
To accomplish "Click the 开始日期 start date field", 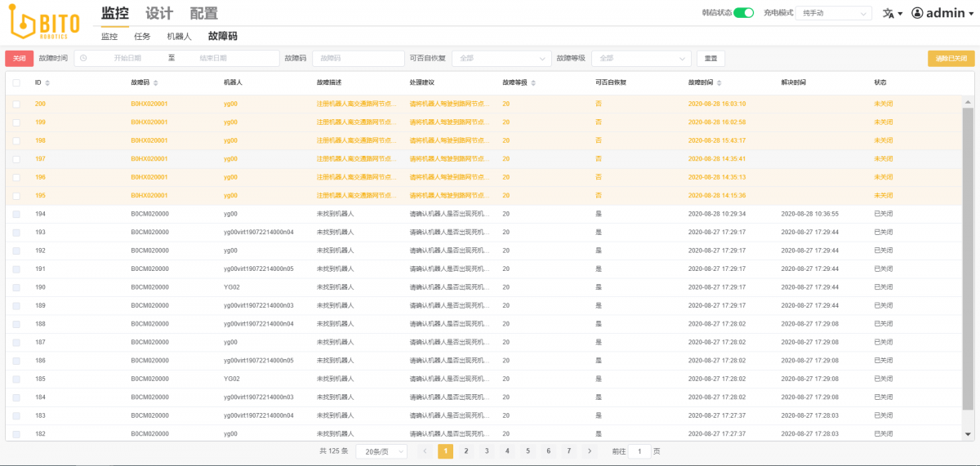I will click(x=127, y=58).
